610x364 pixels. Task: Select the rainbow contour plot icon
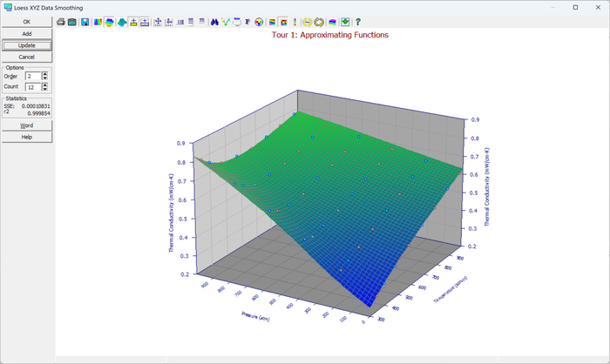pos(98,22)
